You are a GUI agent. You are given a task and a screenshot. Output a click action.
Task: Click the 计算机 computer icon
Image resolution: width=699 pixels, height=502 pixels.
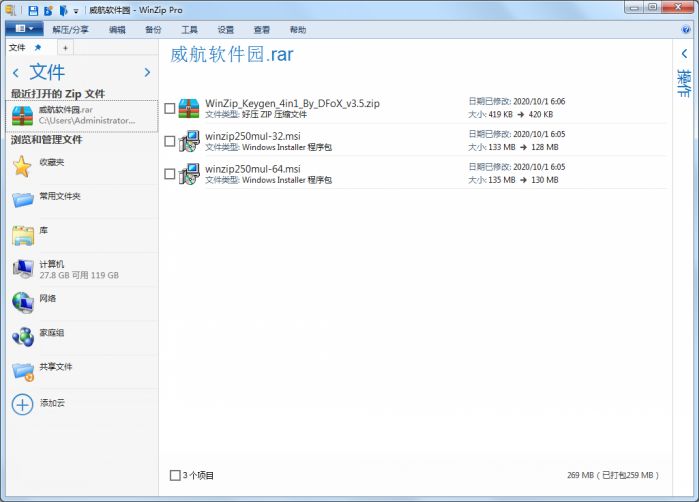(23, 268)
